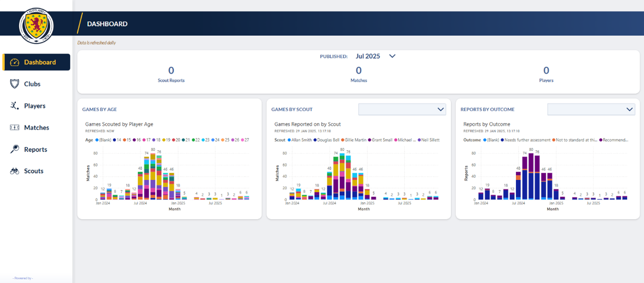This screenshot has width=644, height=283.
Task: Click the Scouts binoculars icon
Action: (14, 171)
